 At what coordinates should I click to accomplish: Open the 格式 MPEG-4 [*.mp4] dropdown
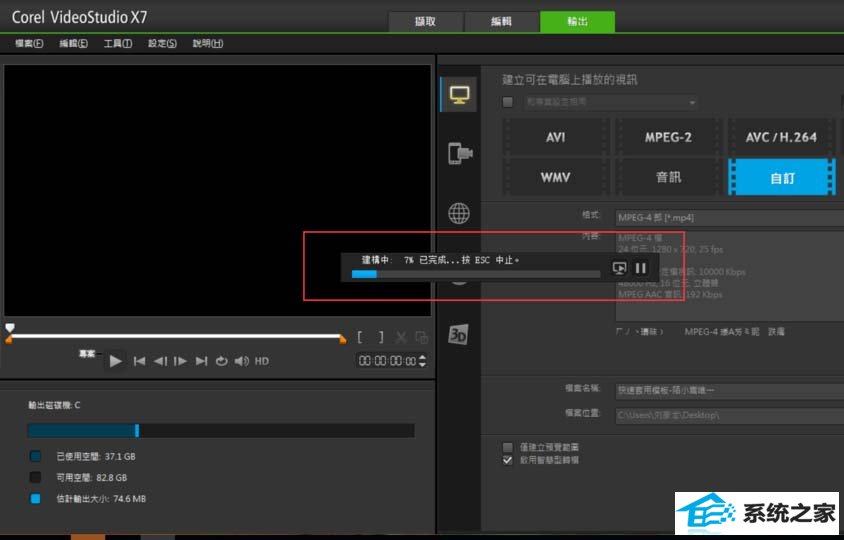729,218
